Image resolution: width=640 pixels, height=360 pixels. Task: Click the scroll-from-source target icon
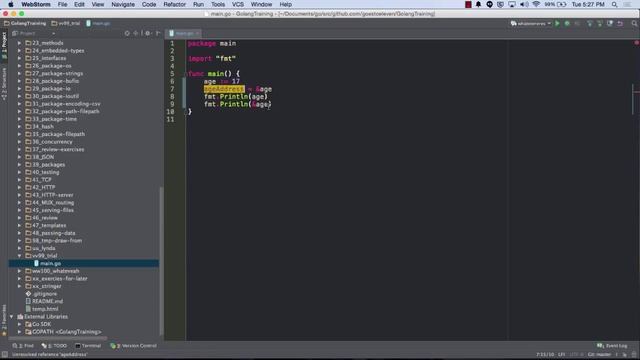[127, 33]
